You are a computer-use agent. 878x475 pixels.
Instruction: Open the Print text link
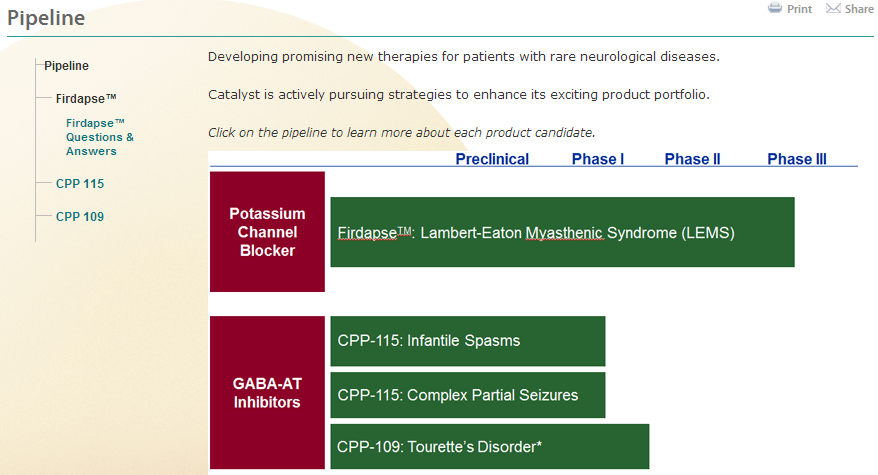(799, 9)
